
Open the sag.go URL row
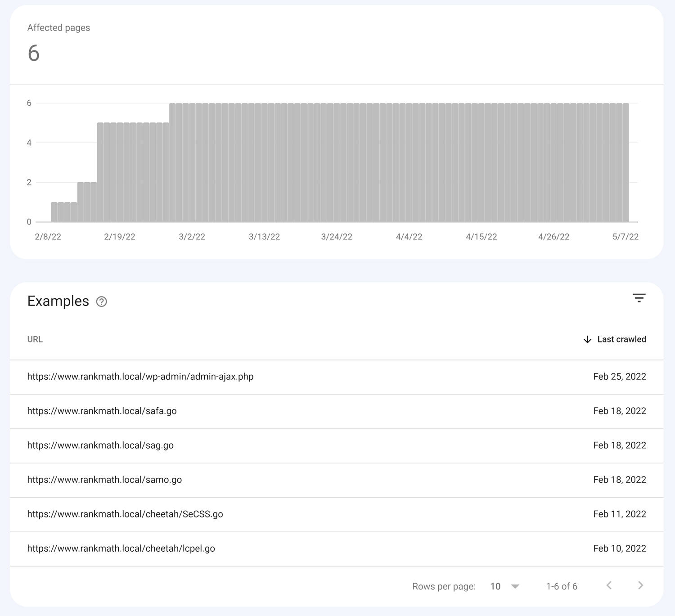[337, 445]
